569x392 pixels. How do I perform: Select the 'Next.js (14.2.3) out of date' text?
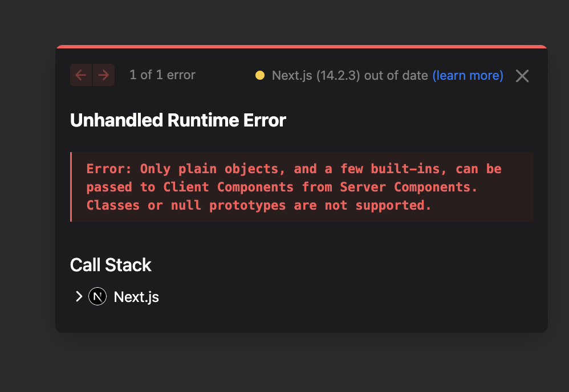tap(350, 75)
